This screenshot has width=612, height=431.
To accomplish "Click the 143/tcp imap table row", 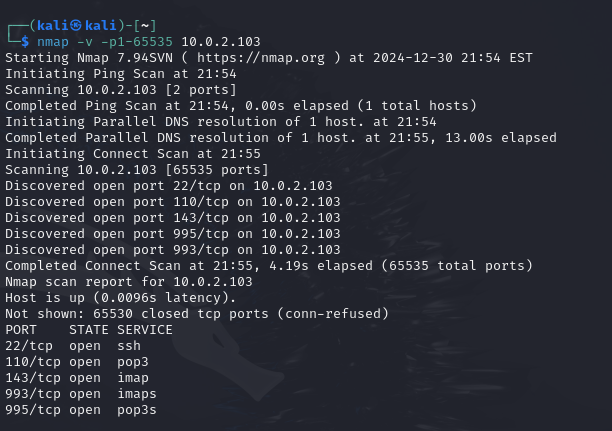I will tap(77, 378).
